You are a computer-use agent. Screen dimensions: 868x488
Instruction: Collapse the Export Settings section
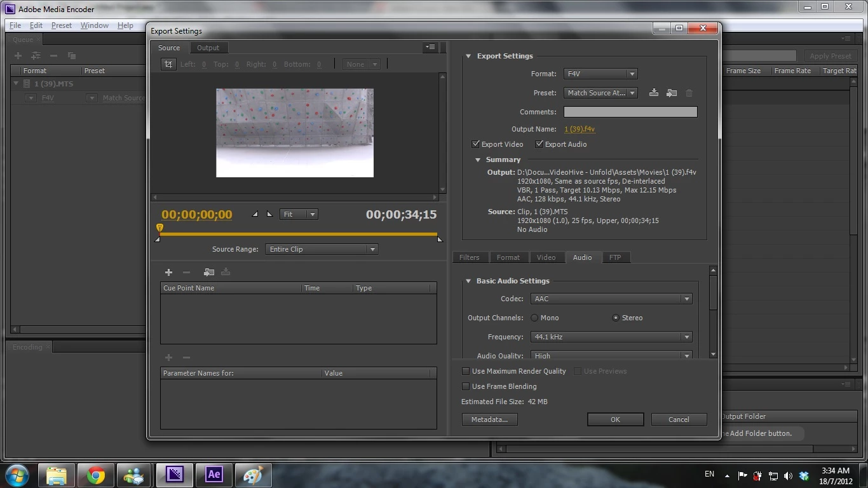click(468, 56)
